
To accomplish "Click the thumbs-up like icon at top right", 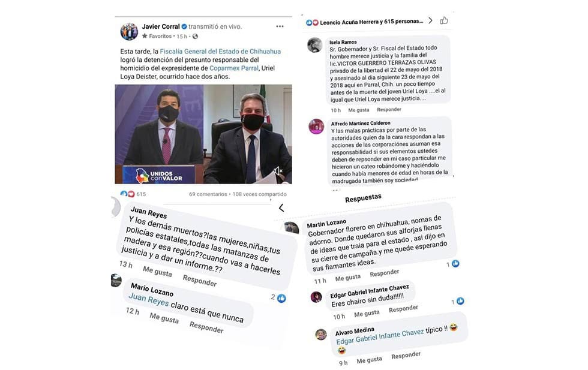I will (444, 20).
